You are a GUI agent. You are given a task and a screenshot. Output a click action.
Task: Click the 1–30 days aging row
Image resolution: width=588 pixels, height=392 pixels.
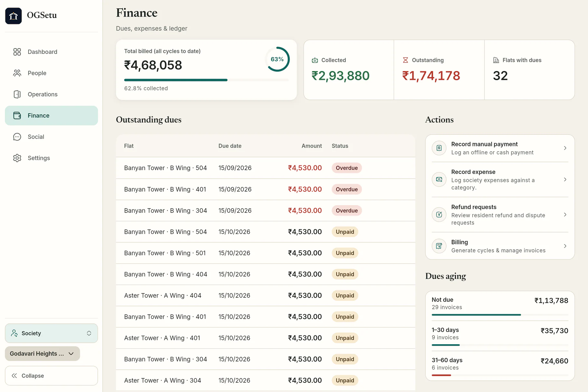point(500,336)
